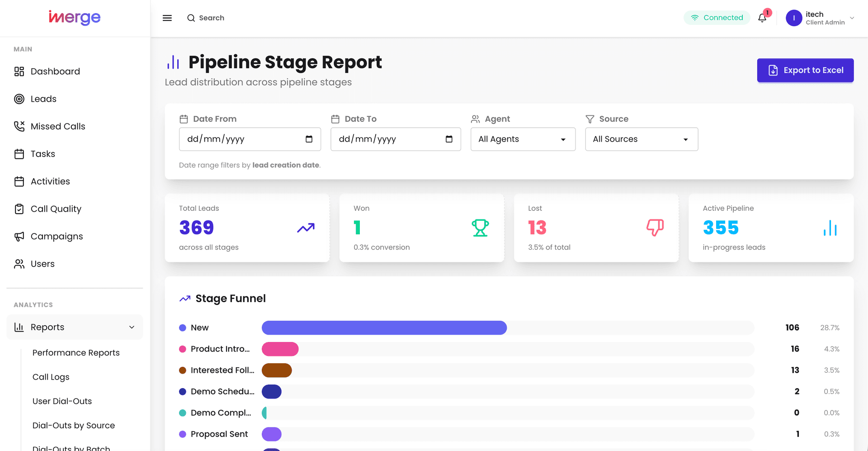Click the Activities sidebar label
The height and width of the screenshot is (451, 868).
point(50,181)
